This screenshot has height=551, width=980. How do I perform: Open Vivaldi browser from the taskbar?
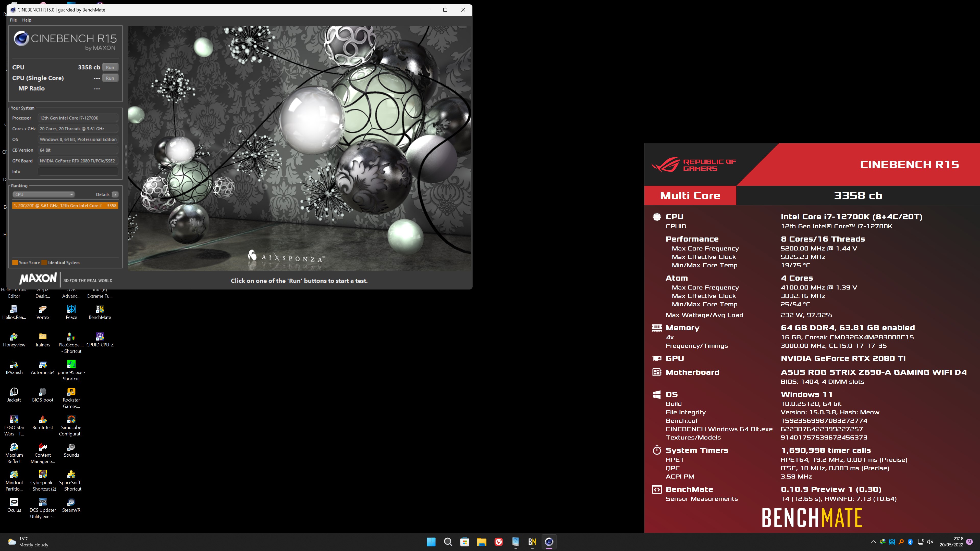click(x=498, y=542)
